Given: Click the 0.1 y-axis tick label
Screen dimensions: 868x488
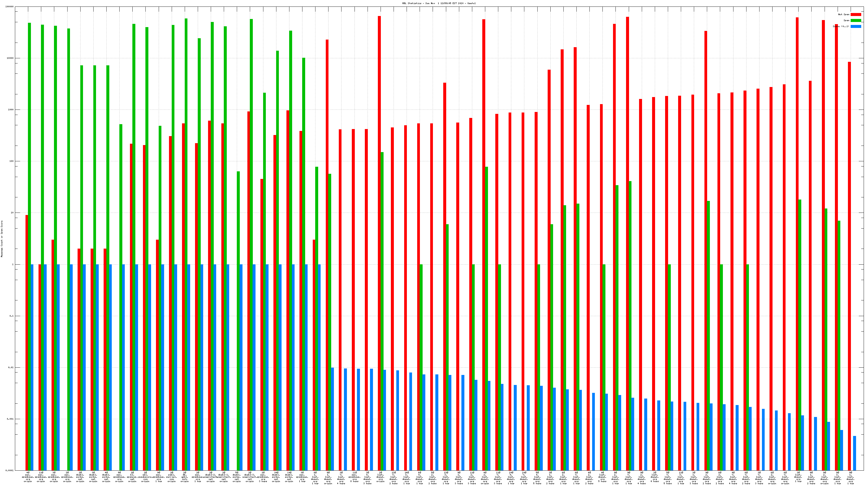Looking at the screenshot, I should coord(12,316).
